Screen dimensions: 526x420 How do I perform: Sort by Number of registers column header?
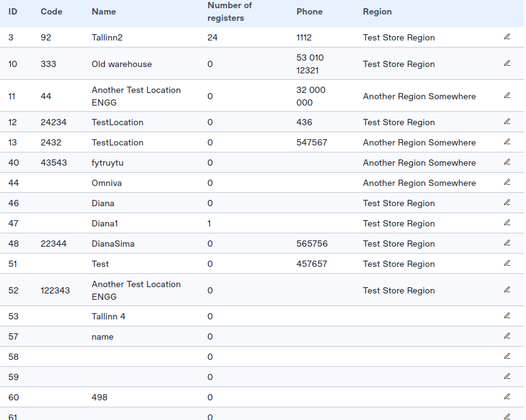(229, 12)
